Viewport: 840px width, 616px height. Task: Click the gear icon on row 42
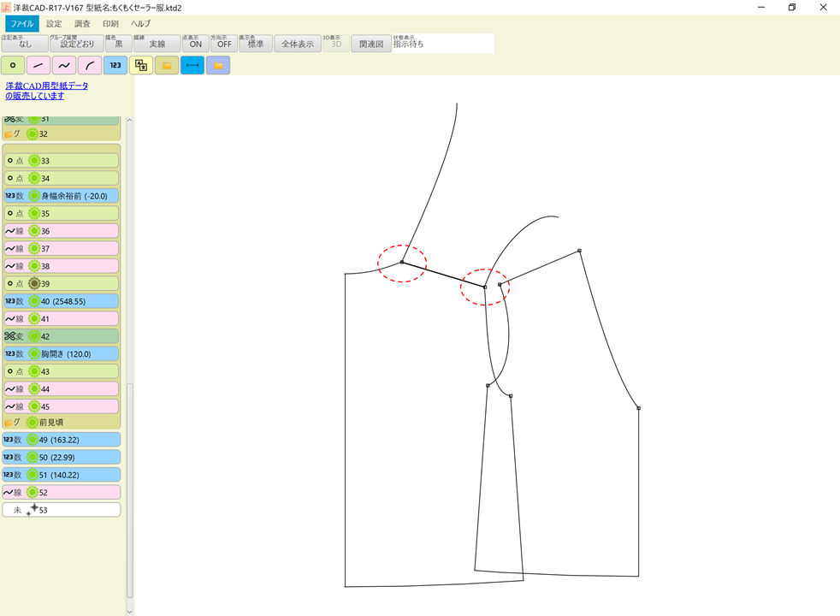click(x=34, y=336)
